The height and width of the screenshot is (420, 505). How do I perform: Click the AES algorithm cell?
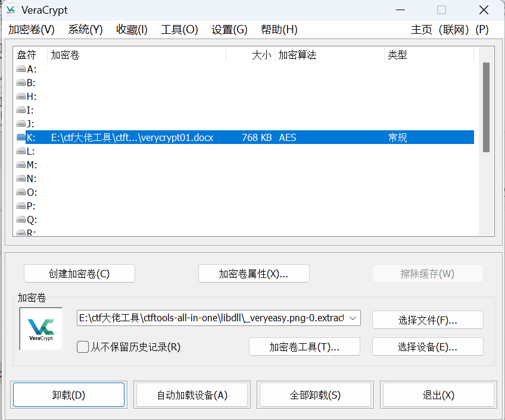click(288, 137)
